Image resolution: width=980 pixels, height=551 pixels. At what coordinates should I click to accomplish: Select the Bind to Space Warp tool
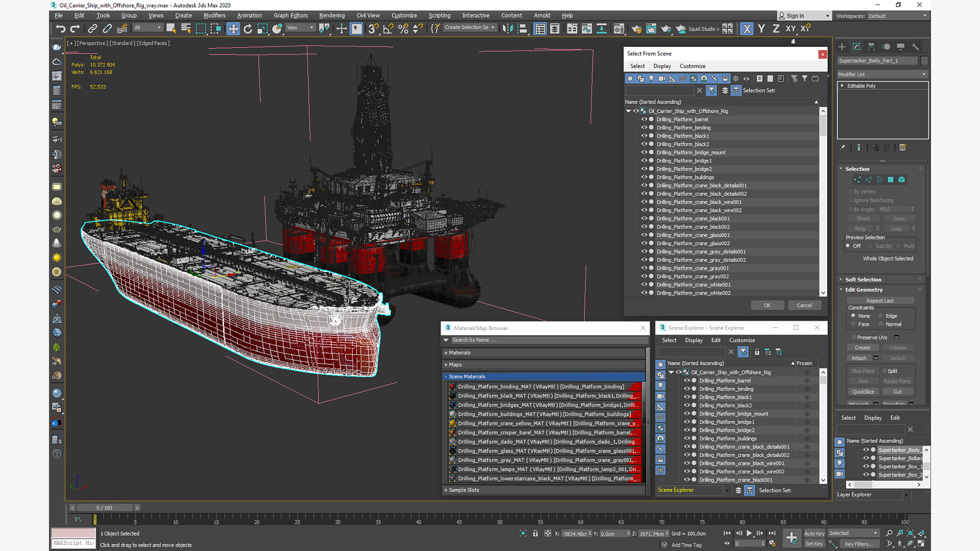[122, 29]
